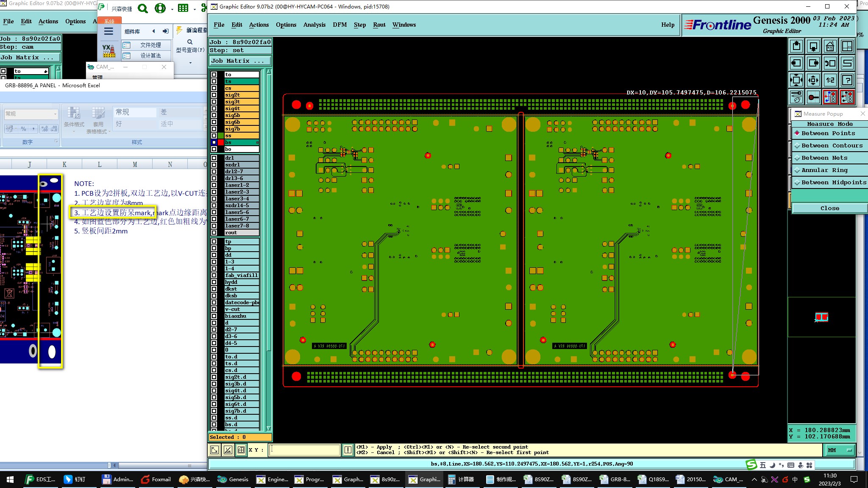This screenshot has height=488, width=868.
Task: Click the 1:2 zoom scale icon
Action: click(x=830, y=80)
